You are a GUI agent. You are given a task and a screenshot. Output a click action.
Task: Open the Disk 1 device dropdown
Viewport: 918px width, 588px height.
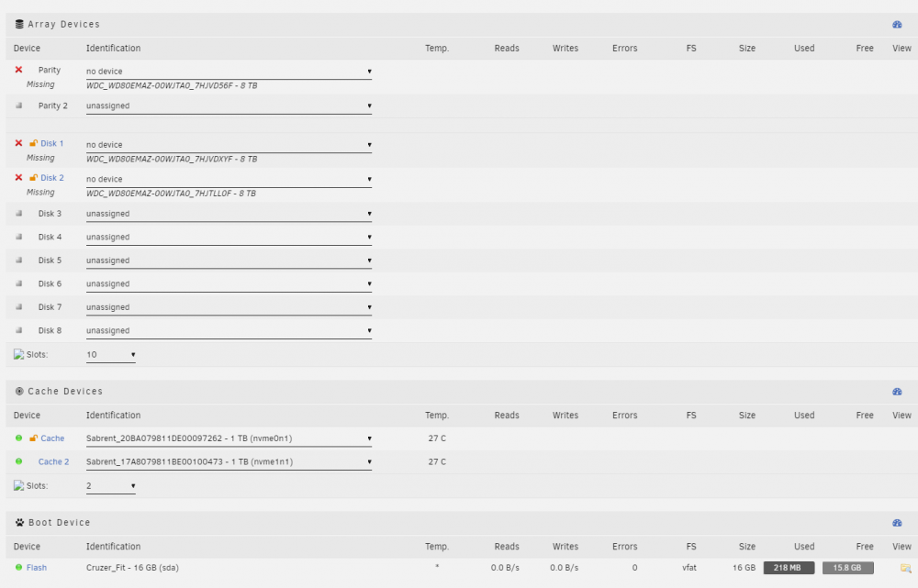(x=229, y=145)
